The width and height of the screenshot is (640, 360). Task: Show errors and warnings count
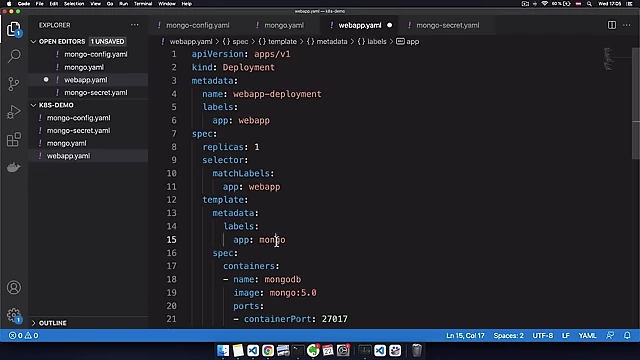click(x=24, y=336)
